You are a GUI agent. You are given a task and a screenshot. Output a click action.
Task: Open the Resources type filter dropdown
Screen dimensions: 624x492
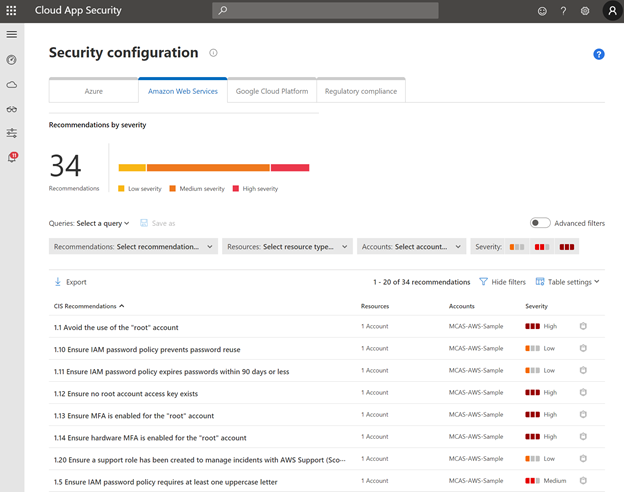[287, 247]
